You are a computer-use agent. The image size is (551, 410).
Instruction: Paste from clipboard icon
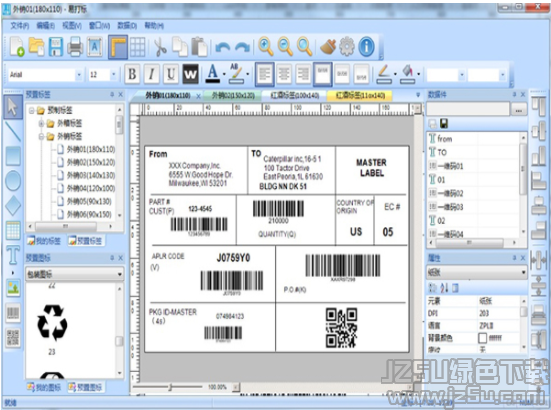point(199,47)
